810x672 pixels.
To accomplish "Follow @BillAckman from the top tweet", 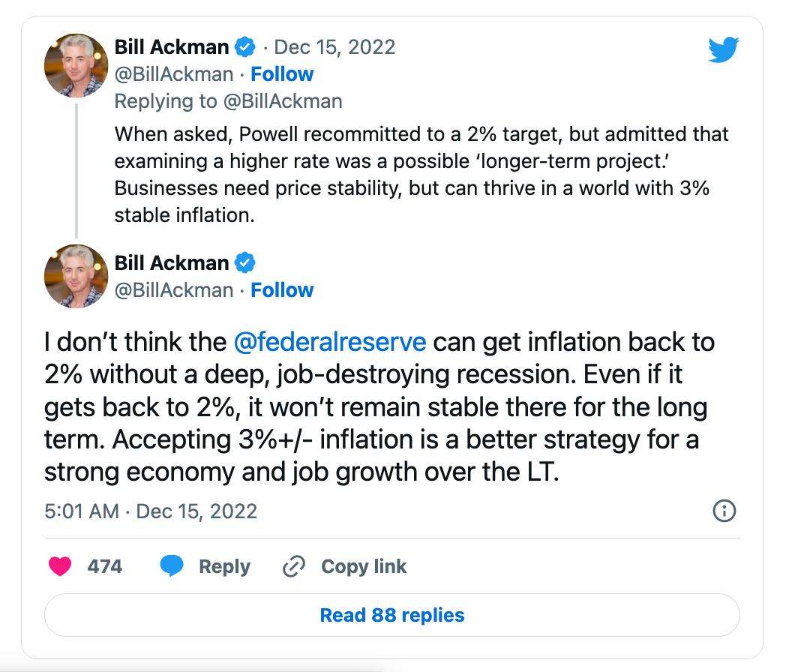I will click(282, 74).
